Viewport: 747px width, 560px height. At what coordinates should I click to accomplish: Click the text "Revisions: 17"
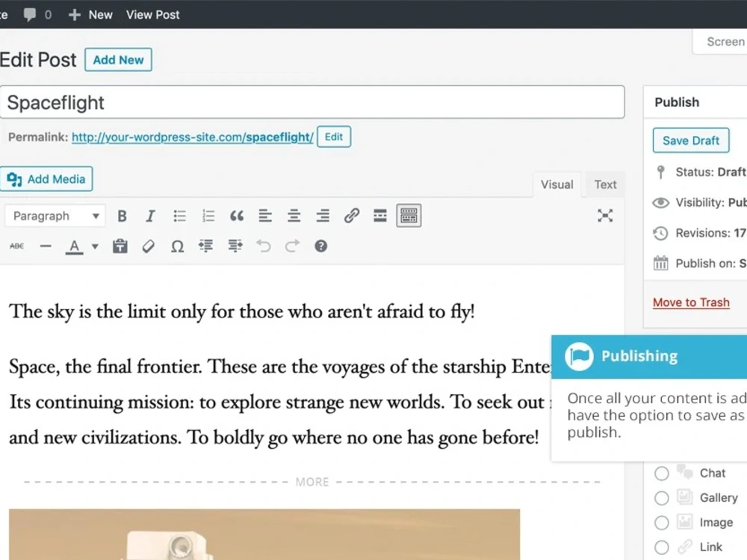(x=710, y=233)
